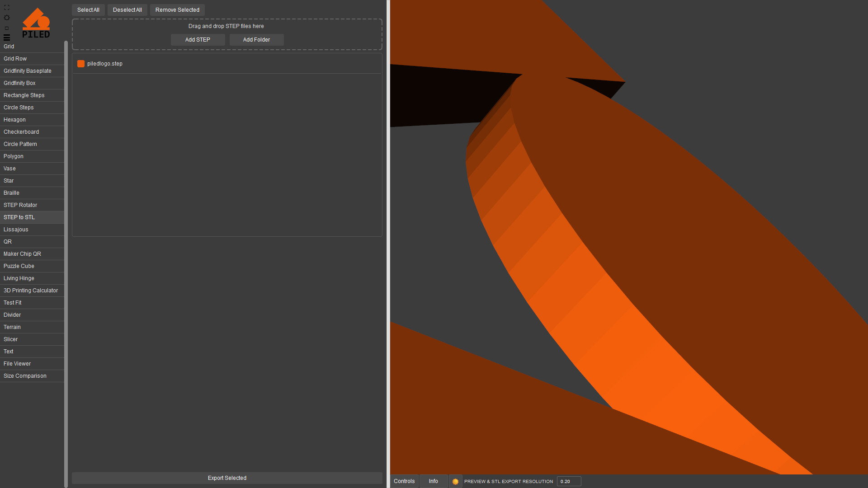Click the orange sun icon in viewer bar
This screenshot has height=488, width=868.
click(455, 482)
